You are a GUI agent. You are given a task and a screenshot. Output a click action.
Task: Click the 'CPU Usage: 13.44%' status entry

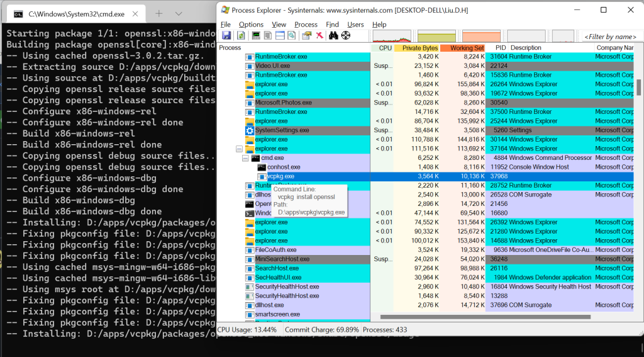[x=247, y=330]
